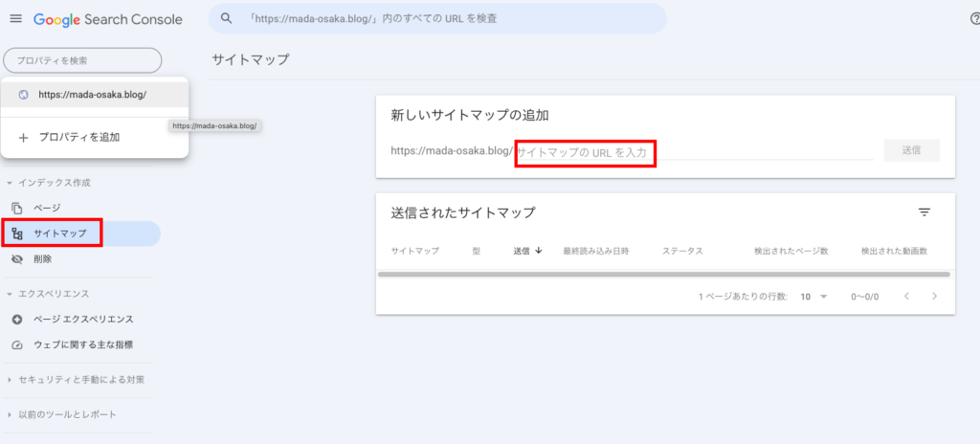The height and width of the screenshot is (444, 980).
Task: Click the 検出されたページ数 column header
Action: (791, 251)
